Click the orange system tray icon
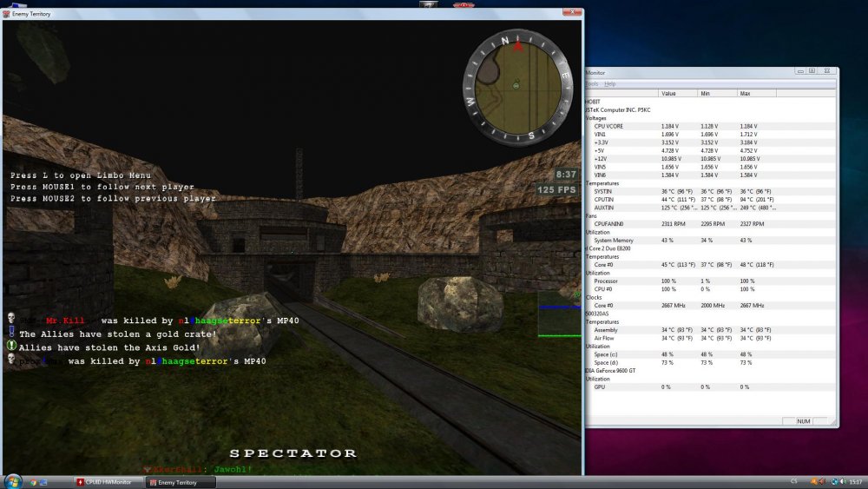 814,482
